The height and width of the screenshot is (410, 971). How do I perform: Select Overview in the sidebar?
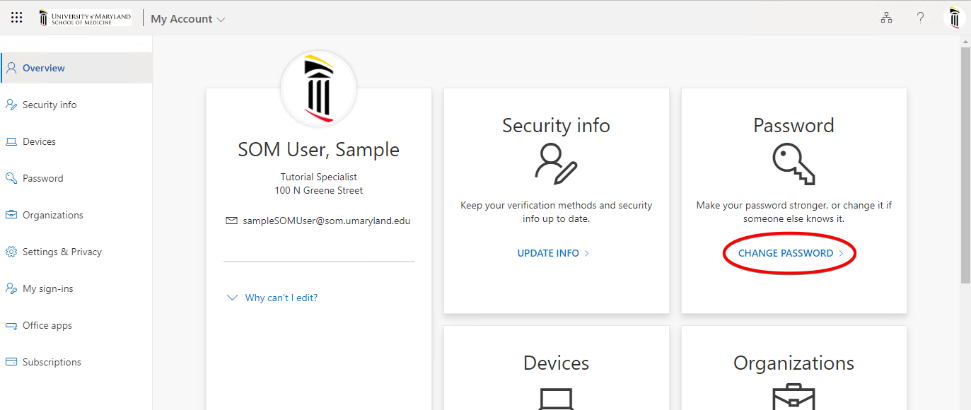(43, 68)
